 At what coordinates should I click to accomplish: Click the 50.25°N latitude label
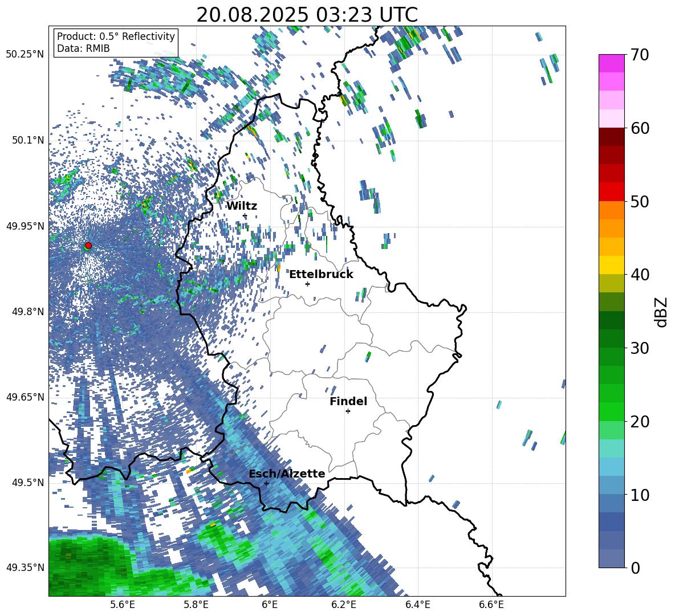25,55
